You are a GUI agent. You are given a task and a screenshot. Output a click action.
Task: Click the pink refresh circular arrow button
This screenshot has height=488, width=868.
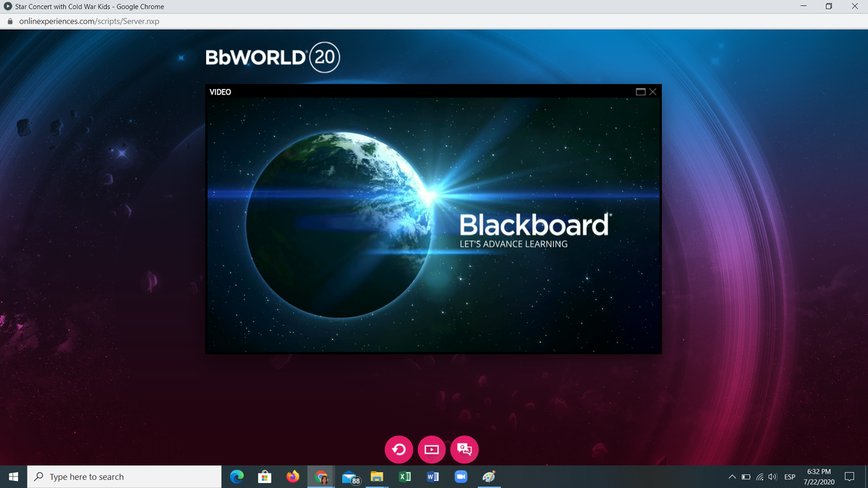coord(399,450)
